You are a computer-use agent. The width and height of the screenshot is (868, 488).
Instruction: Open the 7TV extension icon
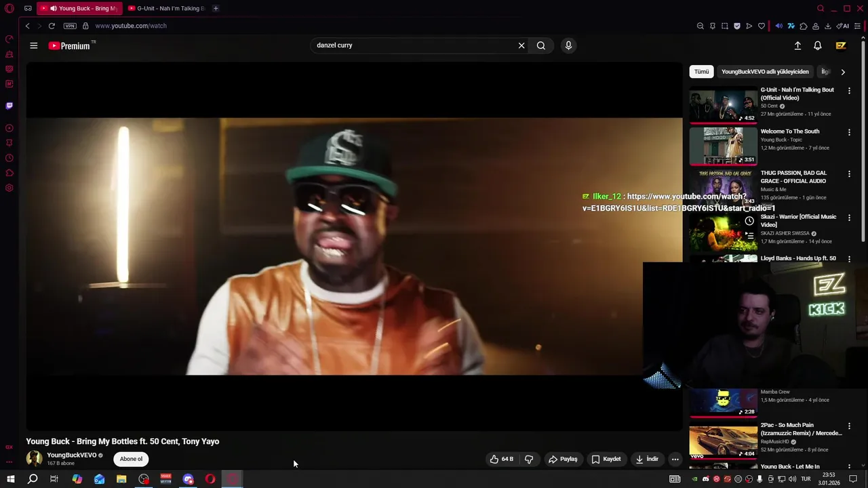click(791, 26)
